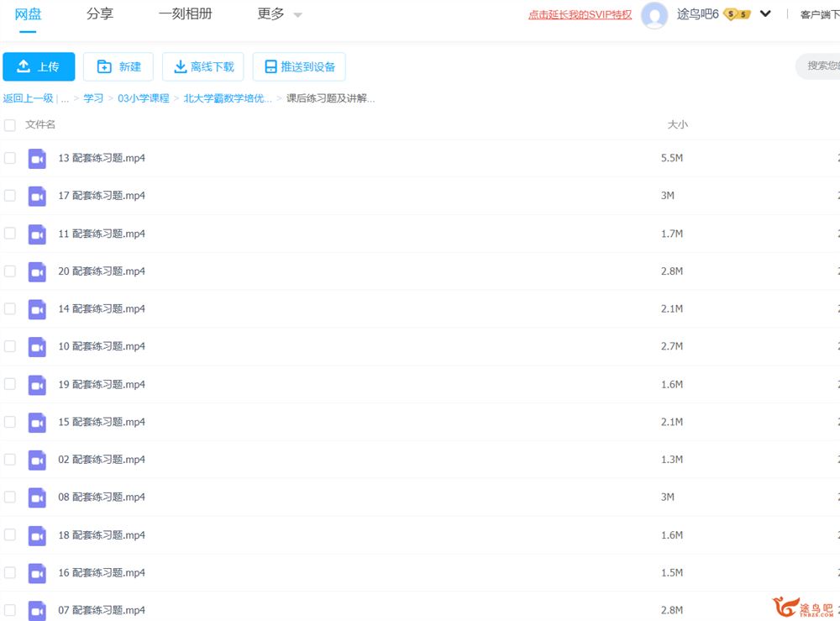Sort by 文件名 column header
The height and width of the screenshot is (621, 840).
40,125
